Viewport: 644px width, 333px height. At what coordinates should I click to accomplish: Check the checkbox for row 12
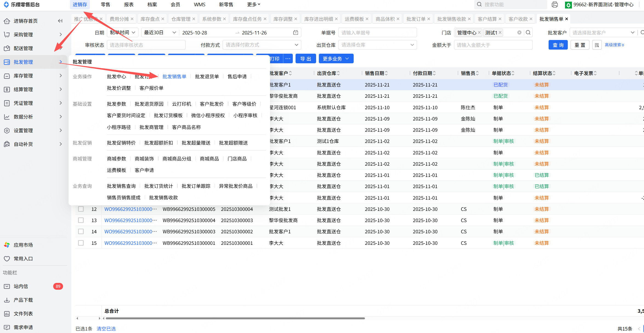(81, 209)
